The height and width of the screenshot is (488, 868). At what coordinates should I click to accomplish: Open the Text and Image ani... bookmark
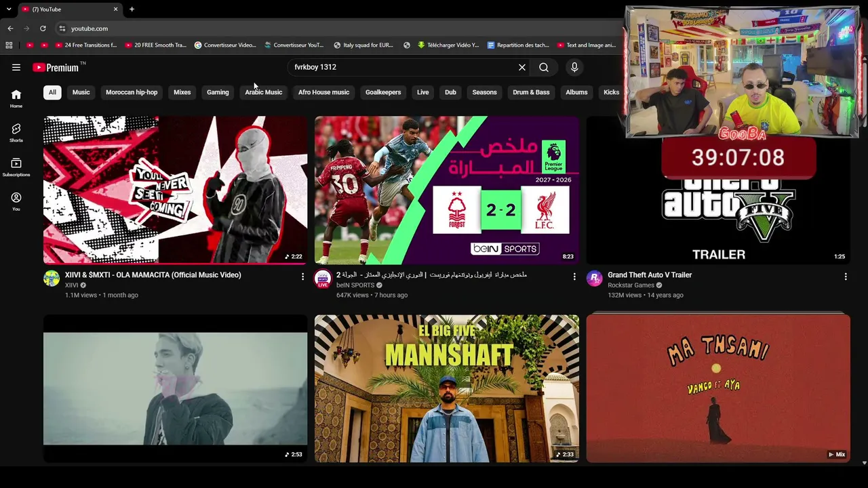pos(587,45)
